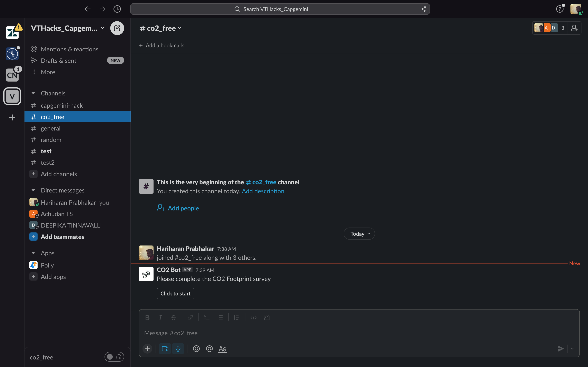Click the search filter sliders icon

pos(423,9)
